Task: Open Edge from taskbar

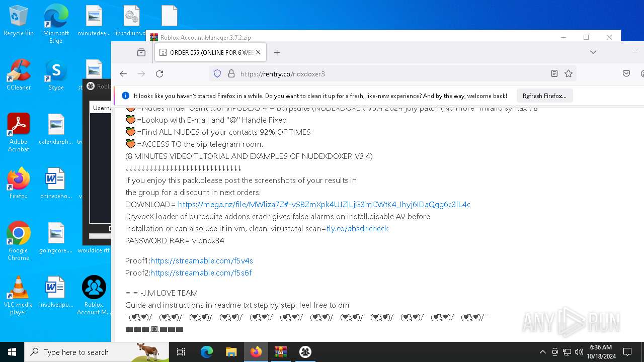Action: [x=207, y=352]
